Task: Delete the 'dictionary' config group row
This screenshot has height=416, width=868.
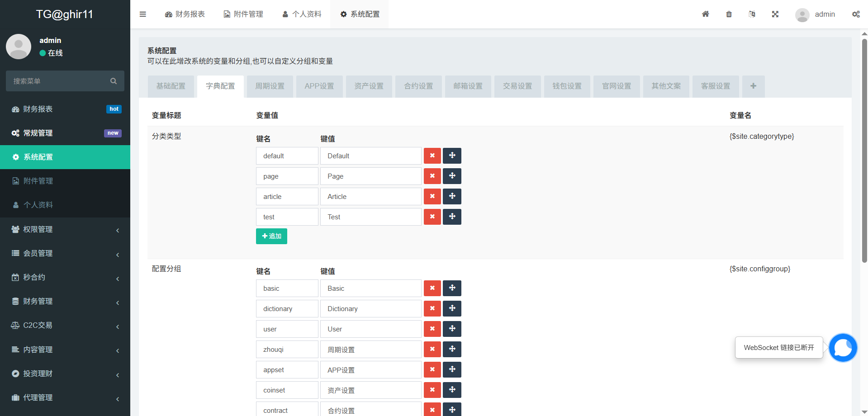Action: tap(432, 308)
